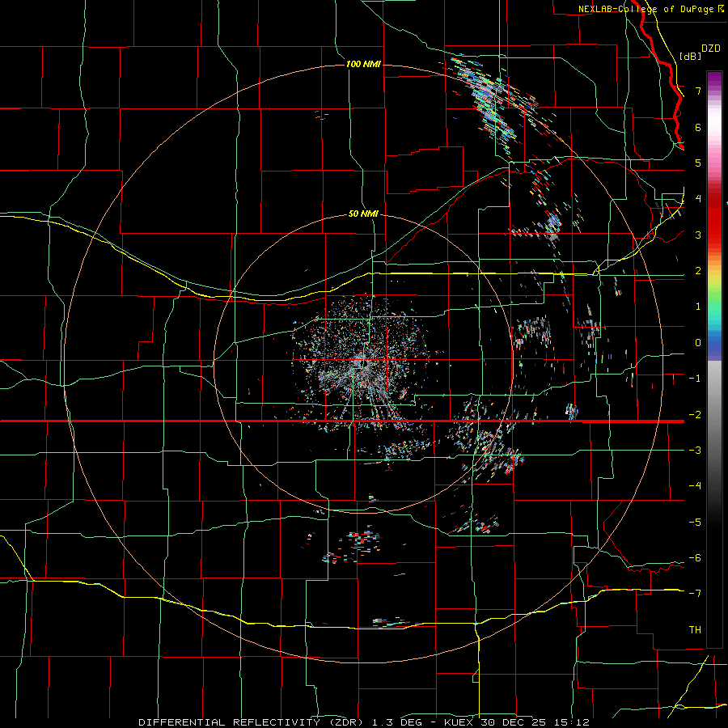Click the TH threshold label on the scale
The width and height of the screenshot is (728, 728).
(x=695, y=629)
